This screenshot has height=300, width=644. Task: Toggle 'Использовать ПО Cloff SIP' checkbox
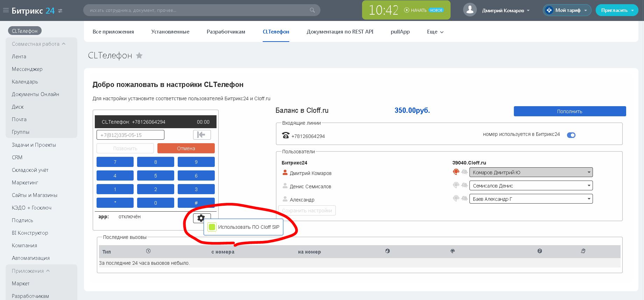click(212, 227)
